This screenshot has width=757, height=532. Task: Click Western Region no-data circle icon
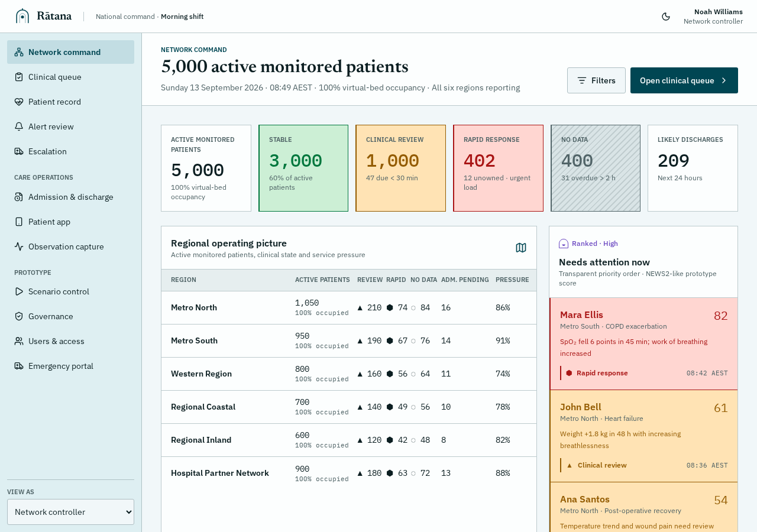(413, 374)
